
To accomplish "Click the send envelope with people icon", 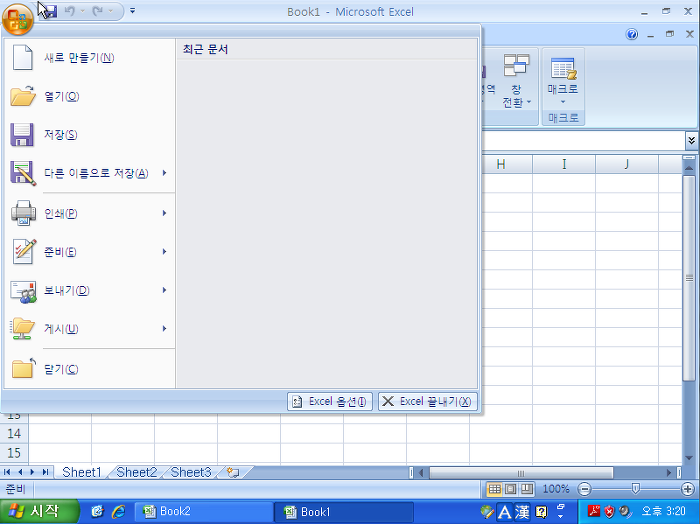I will click(23, 292).
